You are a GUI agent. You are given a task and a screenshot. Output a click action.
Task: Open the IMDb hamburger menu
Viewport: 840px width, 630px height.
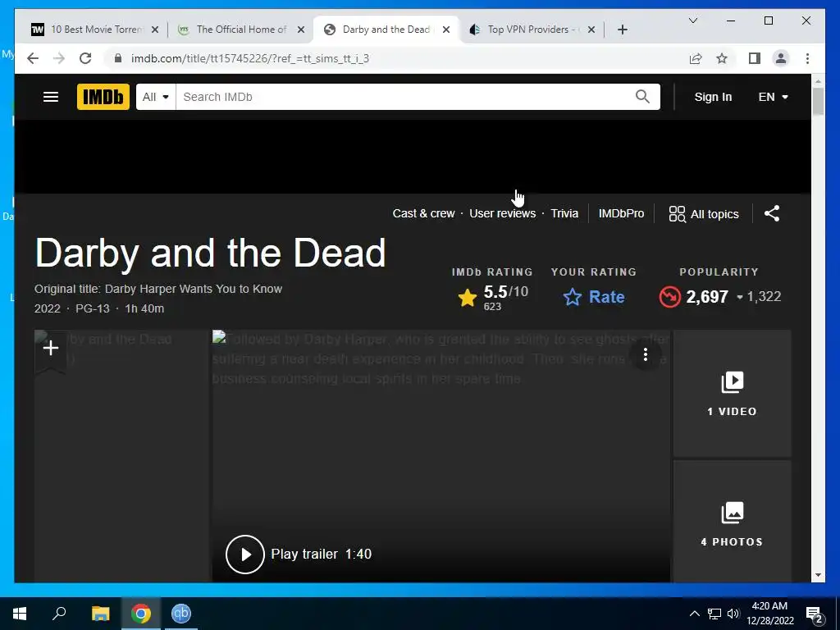[51, 97]
